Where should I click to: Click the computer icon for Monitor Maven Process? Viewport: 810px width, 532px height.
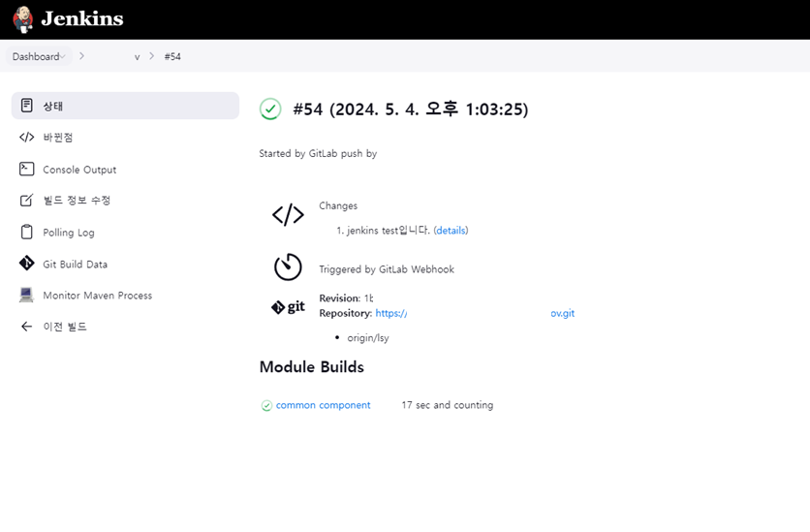point(27,295)
